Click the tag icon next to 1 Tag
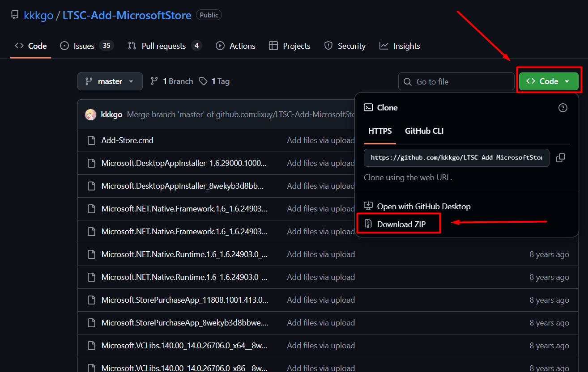588x372 pixels. click(204, 81)
